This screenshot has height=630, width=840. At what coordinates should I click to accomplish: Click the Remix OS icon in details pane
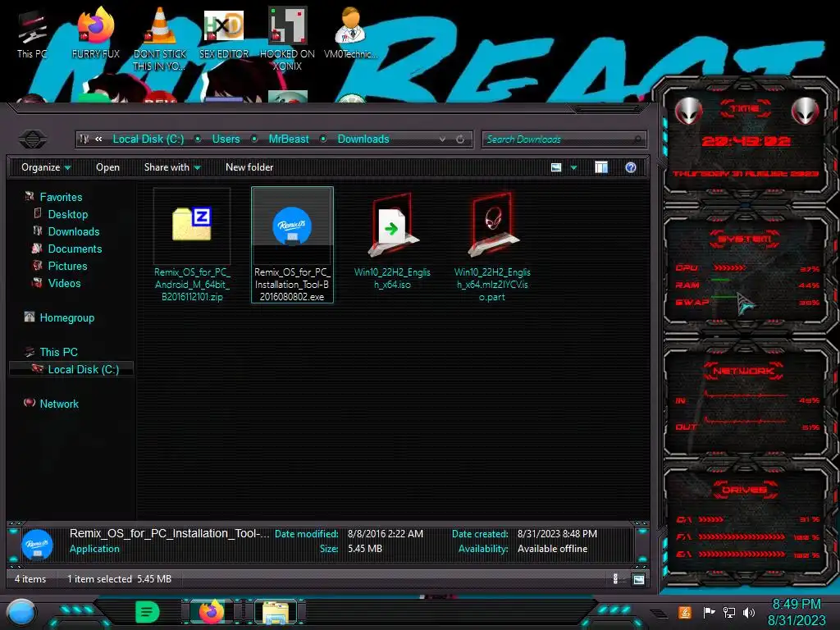[36, 545]
